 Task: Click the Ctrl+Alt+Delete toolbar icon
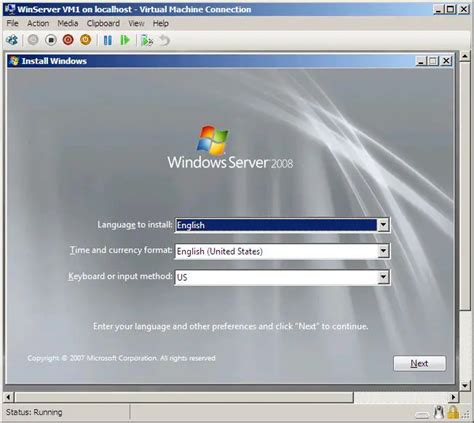(12, 40)
